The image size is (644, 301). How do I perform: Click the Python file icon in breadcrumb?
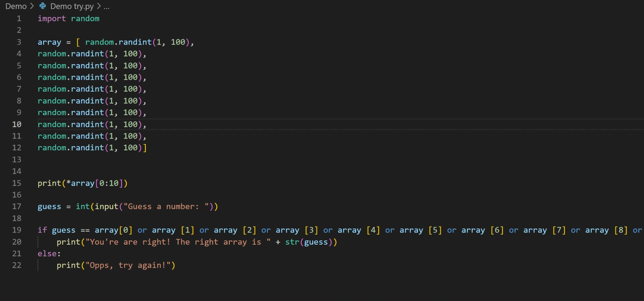(x=43, y=6)
